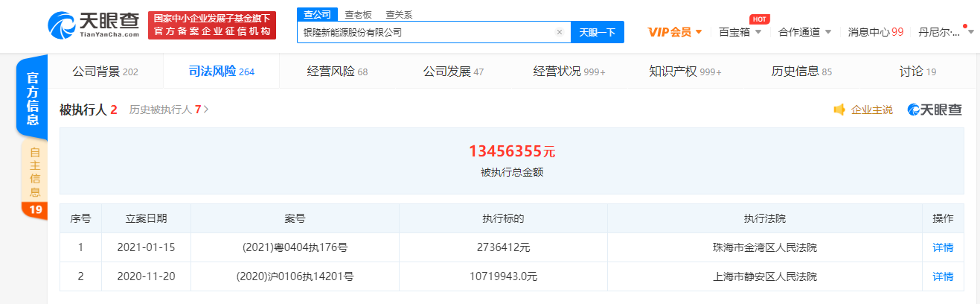This screenshot has height=304, width=980.
Task: Switch to the 查老板 search tab
Action: click(x=358, y=15)
